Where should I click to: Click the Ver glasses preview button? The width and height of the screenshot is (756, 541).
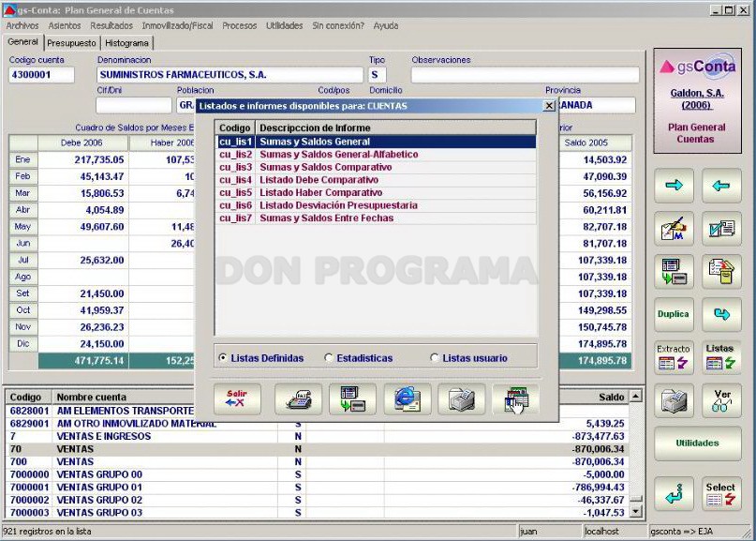point(721,400)
